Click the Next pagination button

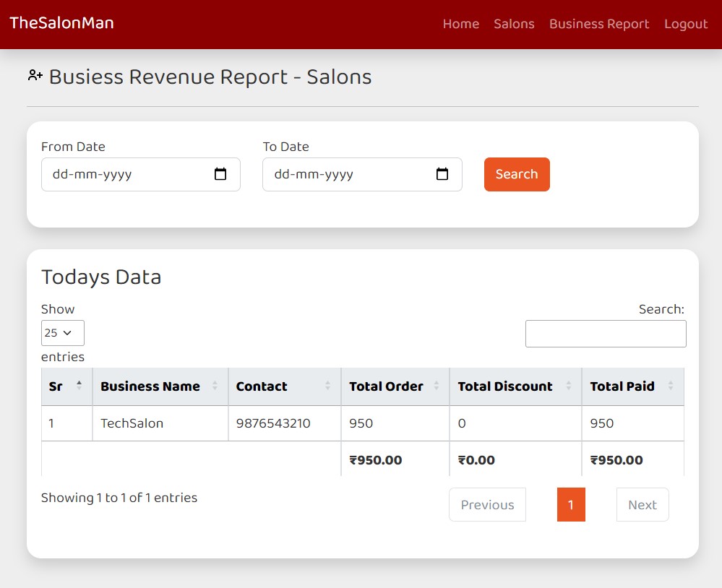pyautogui.click(x=643, y=505)
